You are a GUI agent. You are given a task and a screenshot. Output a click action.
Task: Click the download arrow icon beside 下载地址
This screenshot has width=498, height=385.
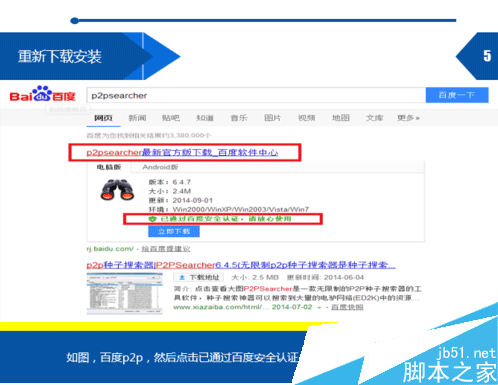click(x=182, y=277)
